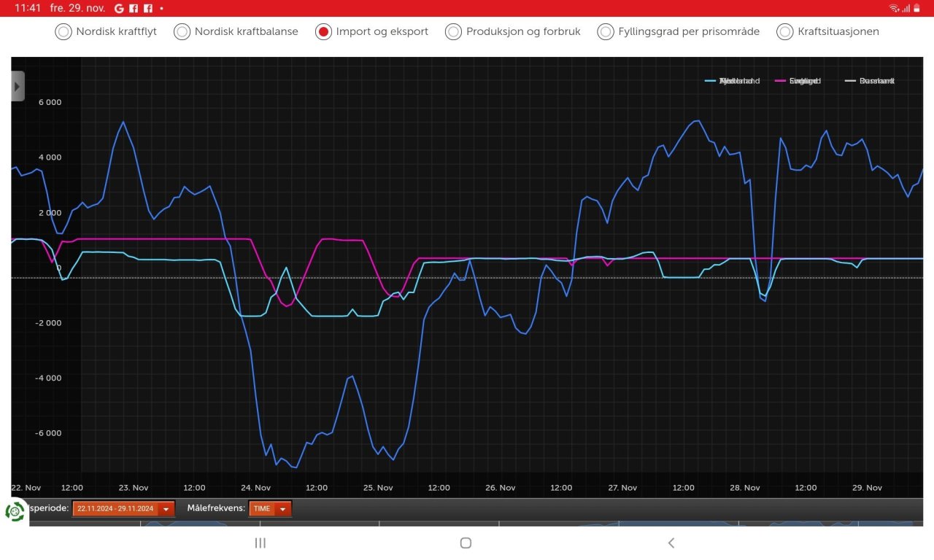Click the 6 000 y-axis label
This screenshot has height=560, width=934.
[50, 102]
